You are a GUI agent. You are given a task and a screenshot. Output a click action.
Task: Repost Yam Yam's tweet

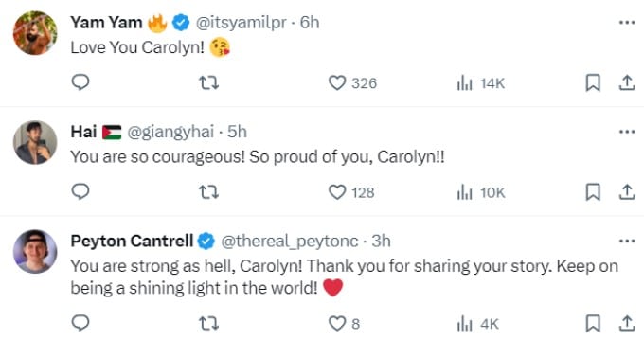208,83
